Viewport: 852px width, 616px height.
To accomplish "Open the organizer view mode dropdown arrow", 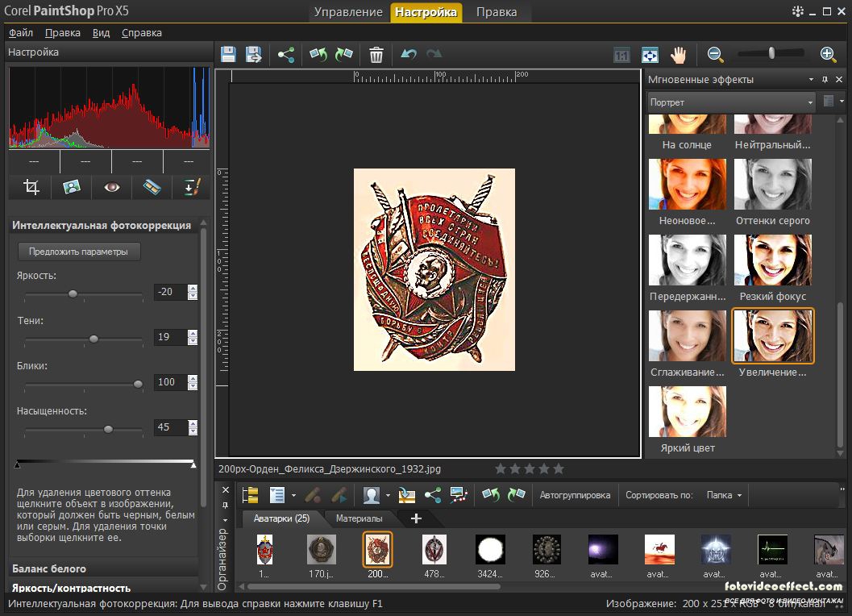I will 293,495.
